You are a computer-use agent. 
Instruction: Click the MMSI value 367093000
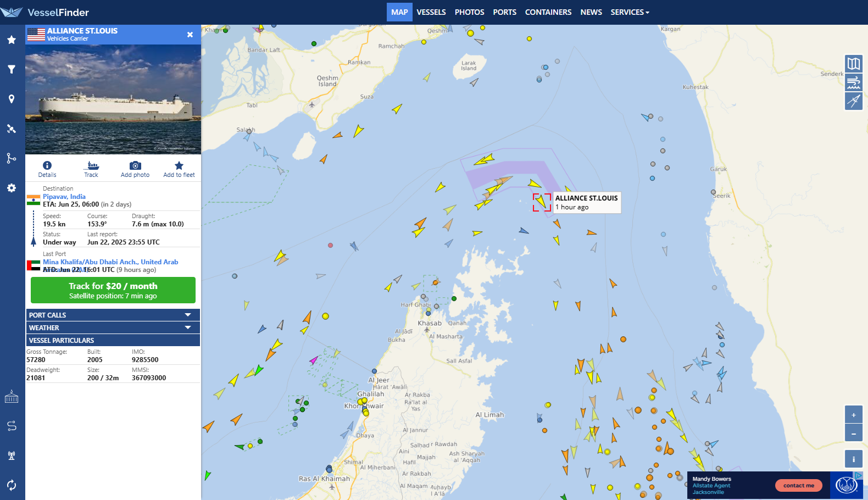pyautogui.click(x=149, y=378)
